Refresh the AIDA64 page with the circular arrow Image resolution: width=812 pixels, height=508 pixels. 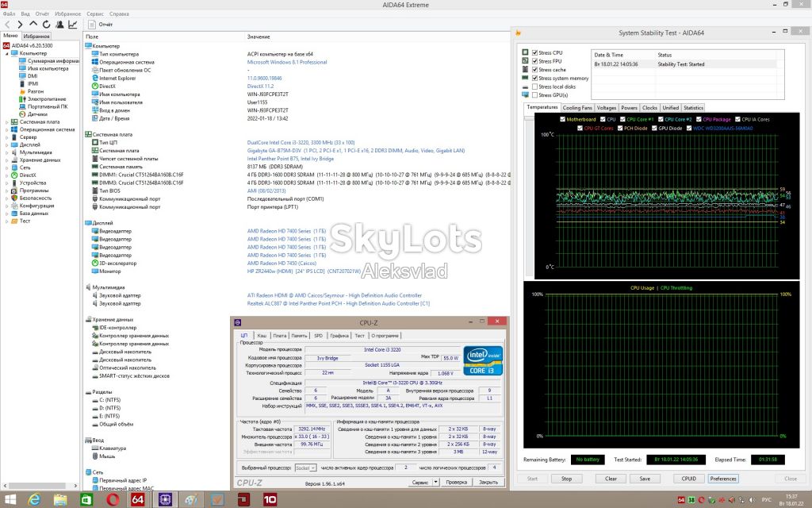coord(46,25)
